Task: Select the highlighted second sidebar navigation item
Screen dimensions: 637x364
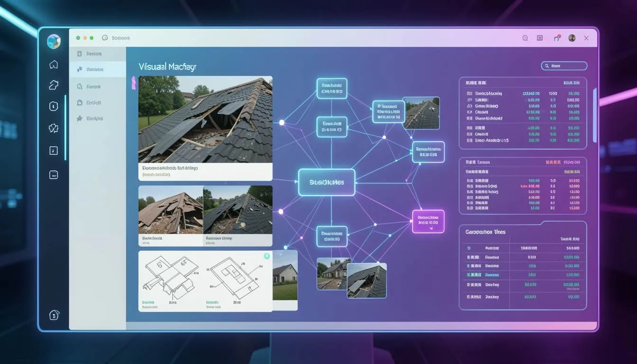Action: coord(97,69)
